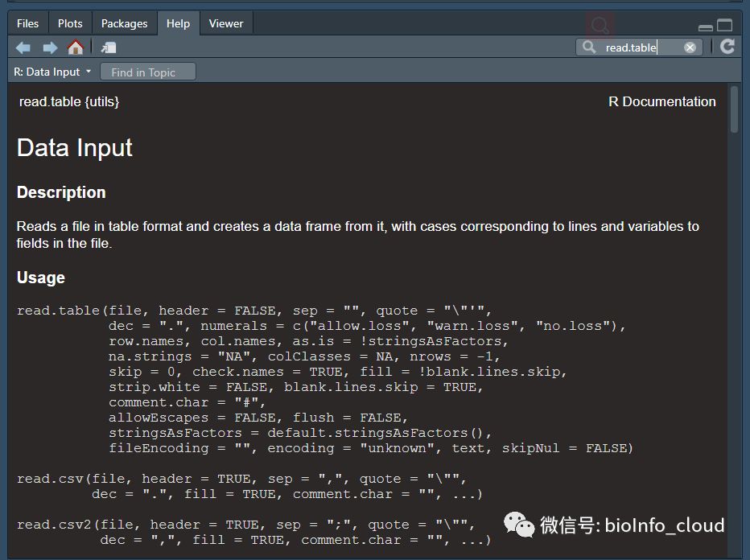Click 'na.strings = "NA", colClasses' line
Screen dimensions: 750x560
pos(304,356)
